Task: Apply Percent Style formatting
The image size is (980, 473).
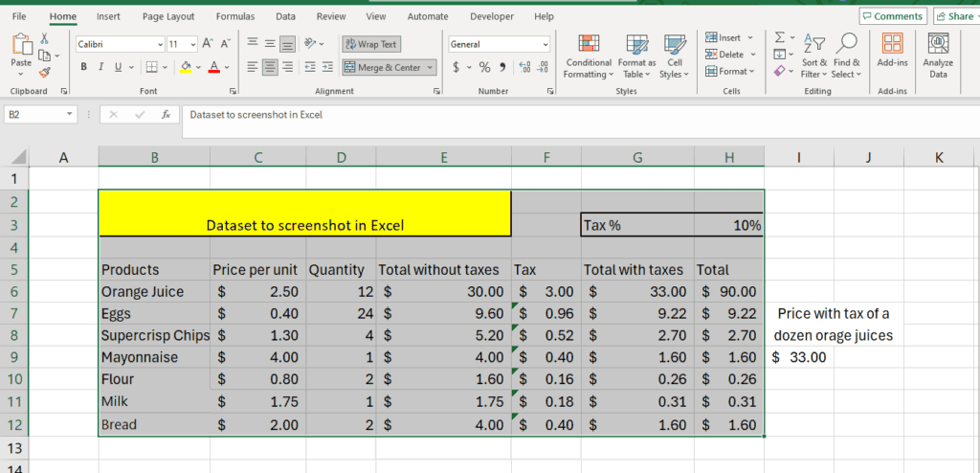Action: [485, 67]
